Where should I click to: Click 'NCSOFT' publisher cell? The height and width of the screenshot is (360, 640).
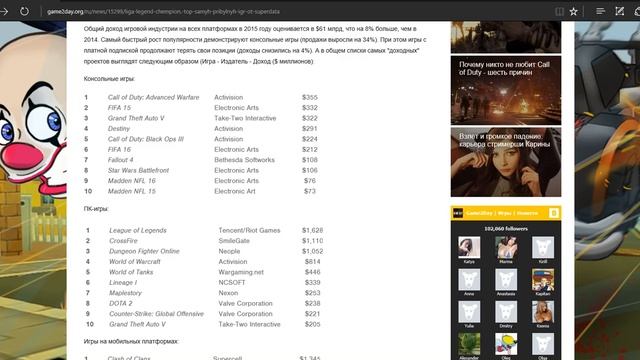pos(232,282)
